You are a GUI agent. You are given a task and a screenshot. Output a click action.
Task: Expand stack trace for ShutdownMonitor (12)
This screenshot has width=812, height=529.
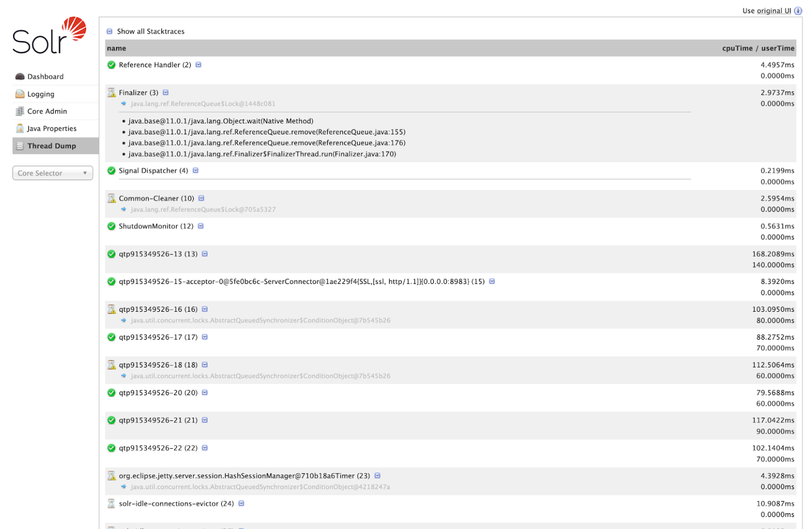tap(201, 226)
